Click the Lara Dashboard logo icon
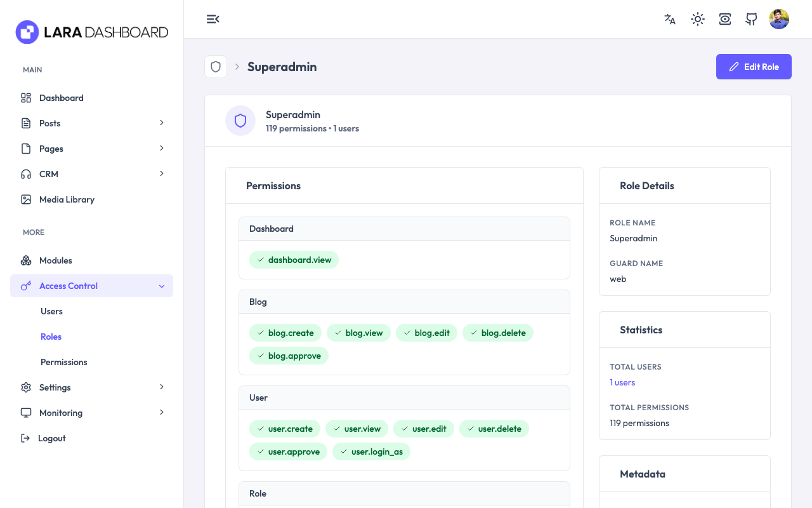812x508 pixels. point(27,32)
